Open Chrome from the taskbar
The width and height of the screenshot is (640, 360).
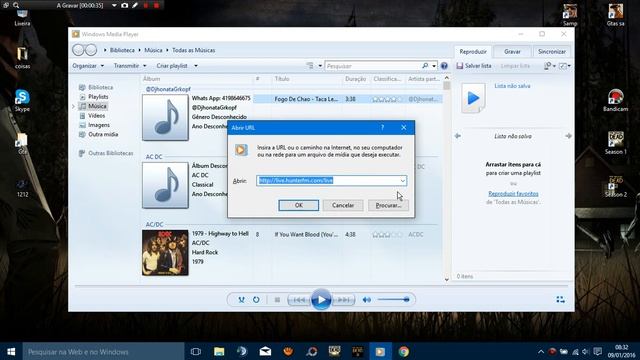(x=404, y=351)
